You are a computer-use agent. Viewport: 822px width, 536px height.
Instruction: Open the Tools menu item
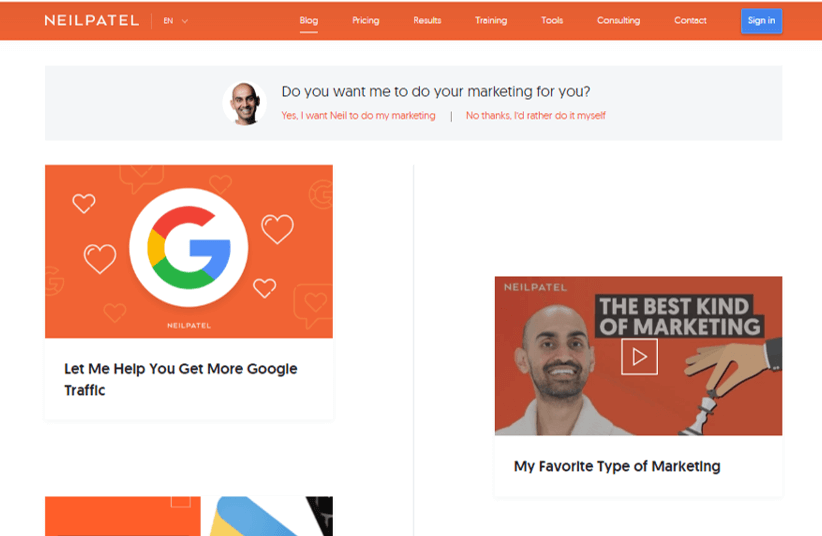[x=552, y=20]
